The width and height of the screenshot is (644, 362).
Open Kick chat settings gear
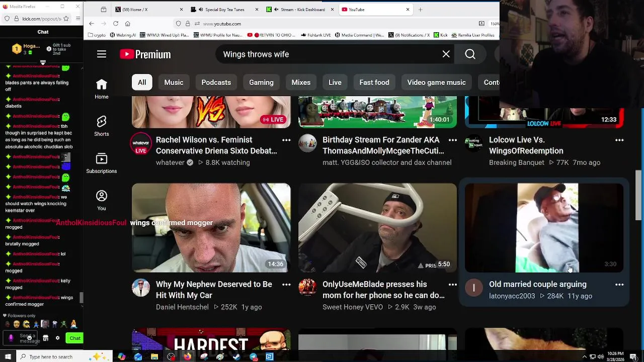click(x=57, y=338)
